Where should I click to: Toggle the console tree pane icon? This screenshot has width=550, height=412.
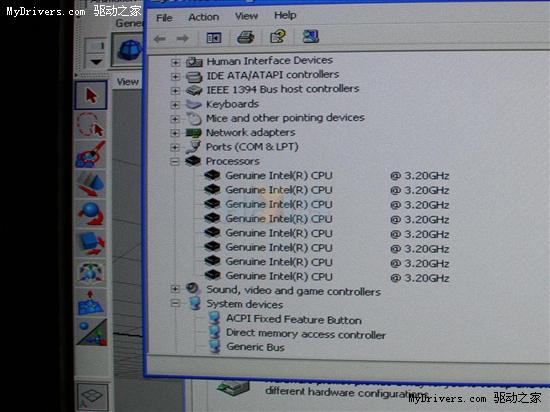click(214, 38)
